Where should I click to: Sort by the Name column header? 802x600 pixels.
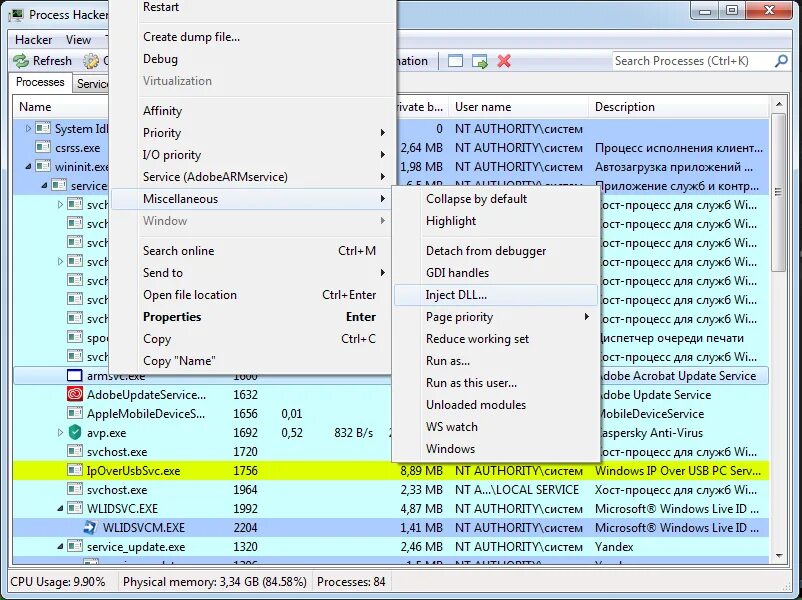click(61, 107)
